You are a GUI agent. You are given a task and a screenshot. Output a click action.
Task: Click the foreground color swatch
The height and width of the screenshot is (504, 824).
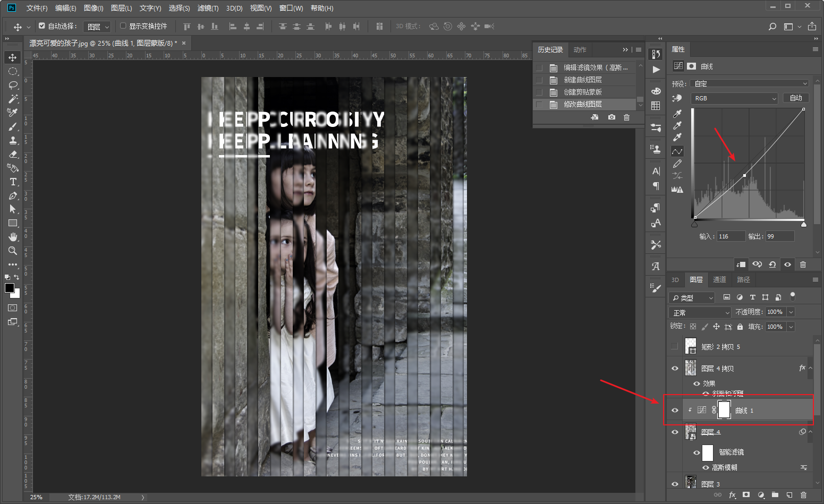click(10, 288)
